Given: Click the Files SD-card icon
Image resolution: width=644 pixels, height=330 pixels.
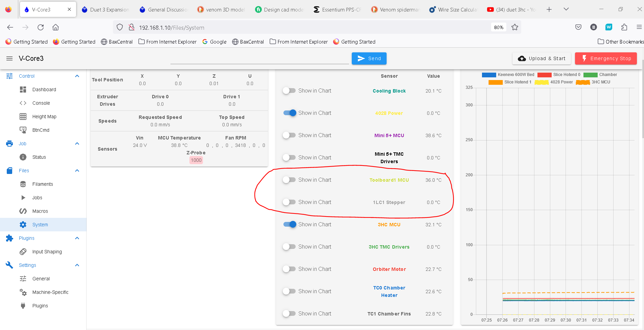Looking at the screenshot, I should pyautogui.click(x=9, y=171).
